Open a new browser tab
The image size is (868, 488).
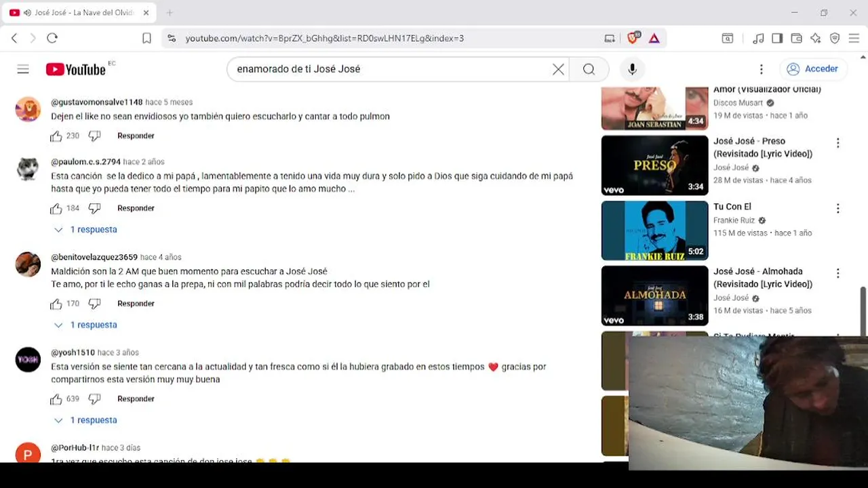[170, 13]
